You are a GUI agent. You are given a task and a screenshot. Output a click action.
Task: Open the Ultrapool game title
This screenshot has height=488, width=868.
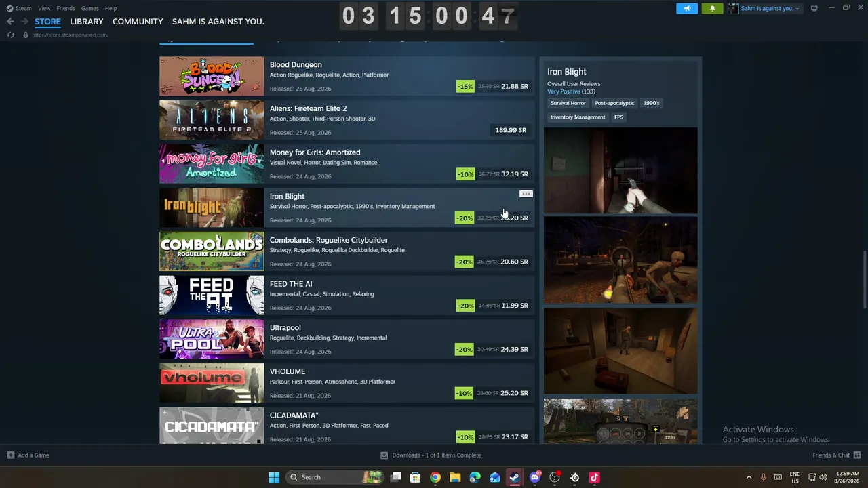click(x=285, y=328)
